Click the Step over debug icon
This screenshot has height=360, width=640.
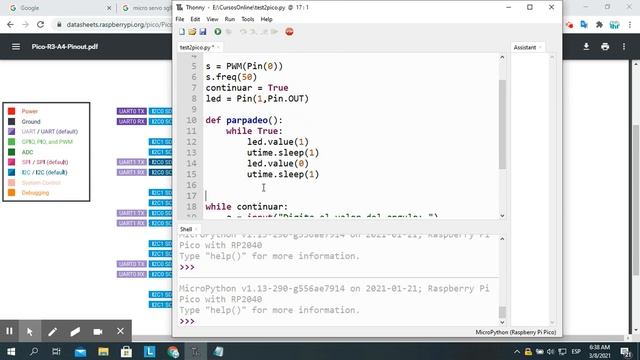(x=243, y=31)
